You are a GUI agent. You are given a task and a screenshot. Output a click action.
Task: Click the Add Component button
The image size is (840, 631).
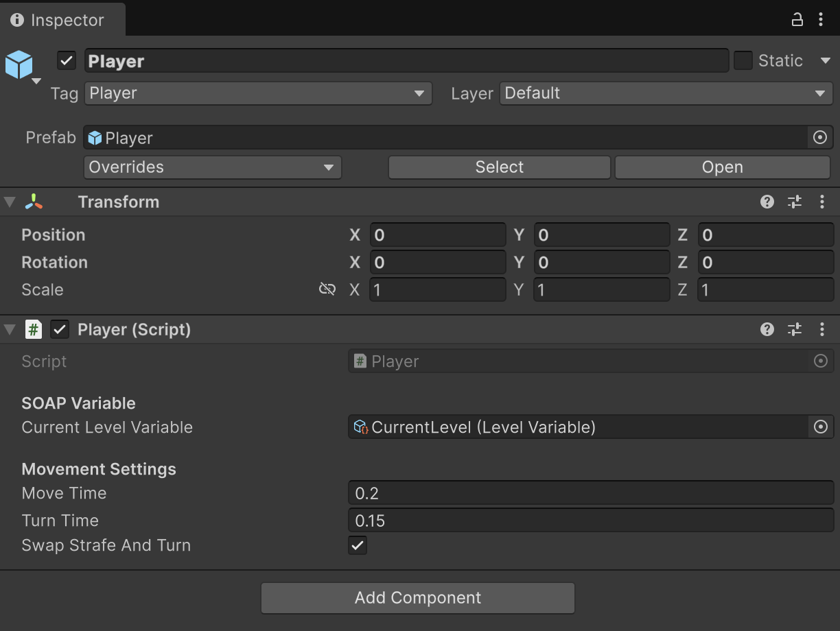coord(417,598)
